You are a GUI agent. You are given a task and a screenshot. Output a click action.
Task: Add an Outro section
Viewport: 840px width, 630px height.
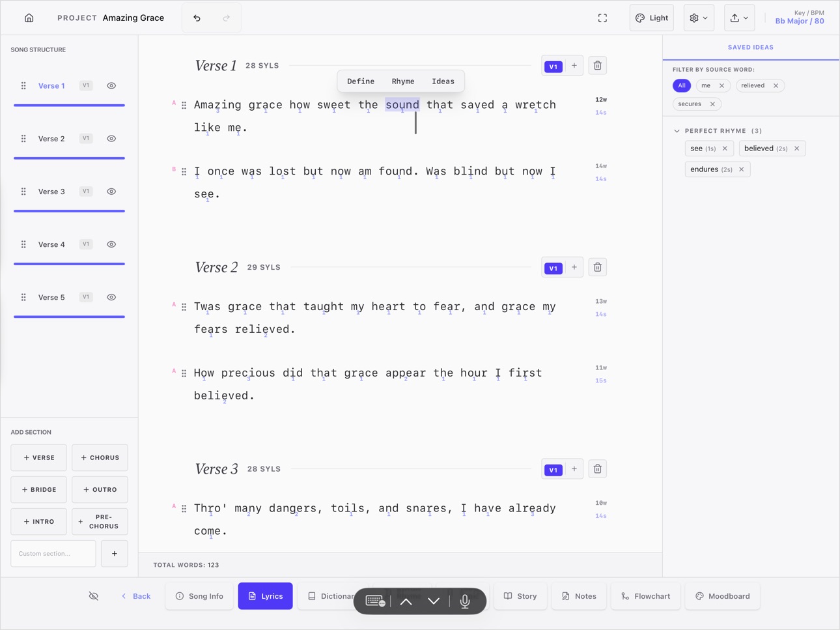(100, 490)
